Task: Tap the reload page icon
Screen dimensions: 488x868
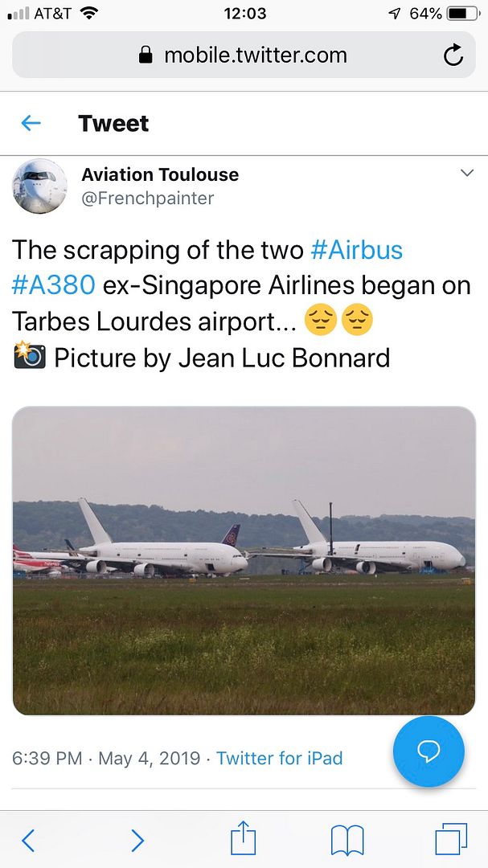Action: 453,55
